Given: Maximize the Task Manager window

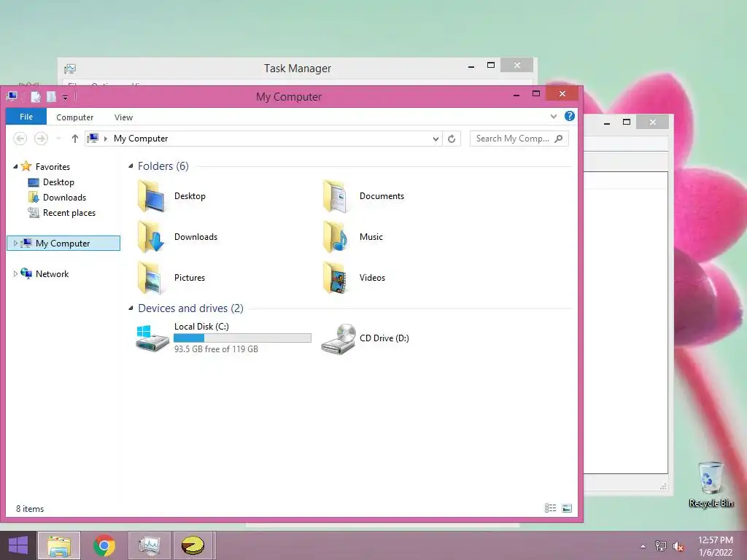Looking at the screenshot, I should point(491,65).
